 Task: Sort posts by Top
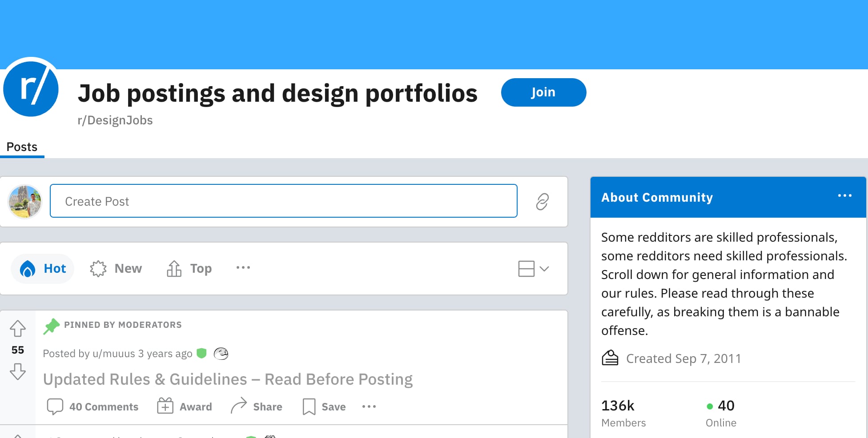(189, 269)
